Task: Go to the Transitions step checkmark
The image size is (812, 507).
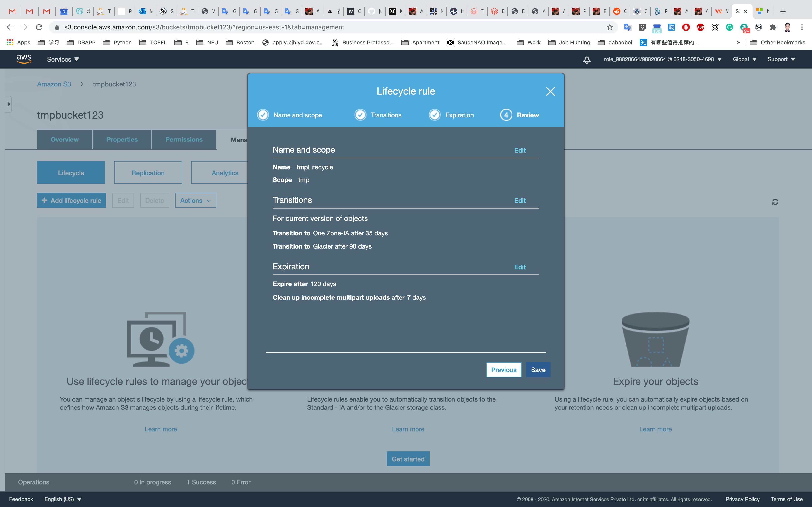Action: click(360, 115)
